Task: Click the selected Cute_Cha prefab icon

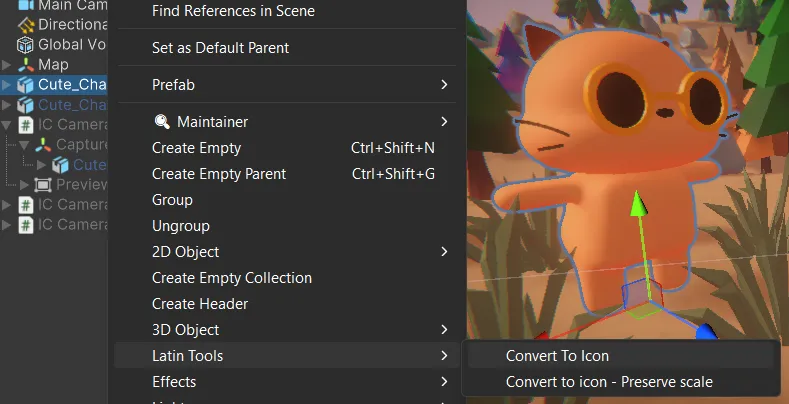Action: pos(25,85)
